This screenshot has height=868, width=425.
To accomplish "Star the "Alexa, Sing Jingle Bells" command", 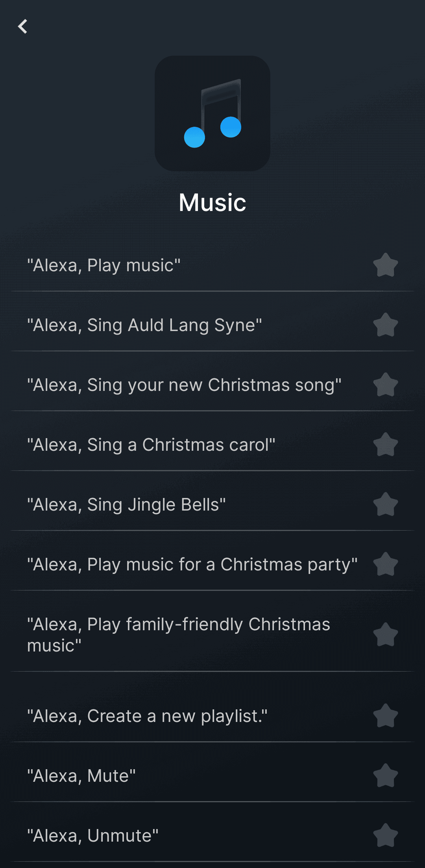I will pos(385,505).
